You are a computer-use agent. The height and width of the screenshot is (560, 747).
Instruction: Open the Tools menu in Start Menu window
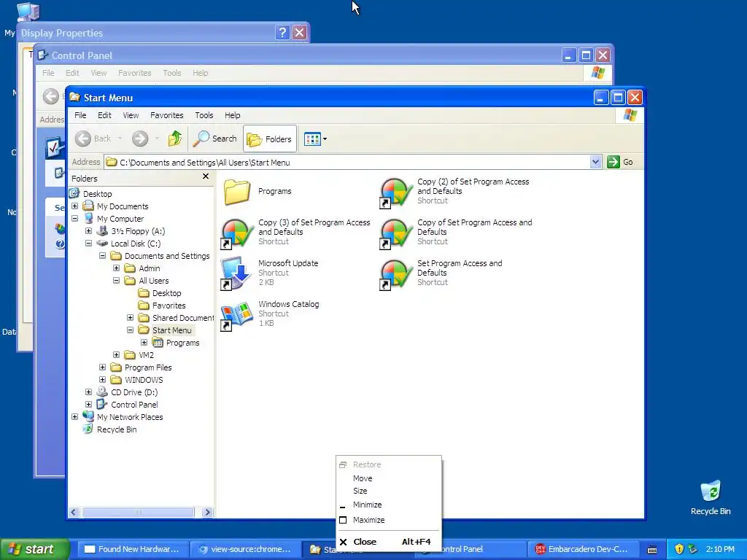[x=204, y=115]
